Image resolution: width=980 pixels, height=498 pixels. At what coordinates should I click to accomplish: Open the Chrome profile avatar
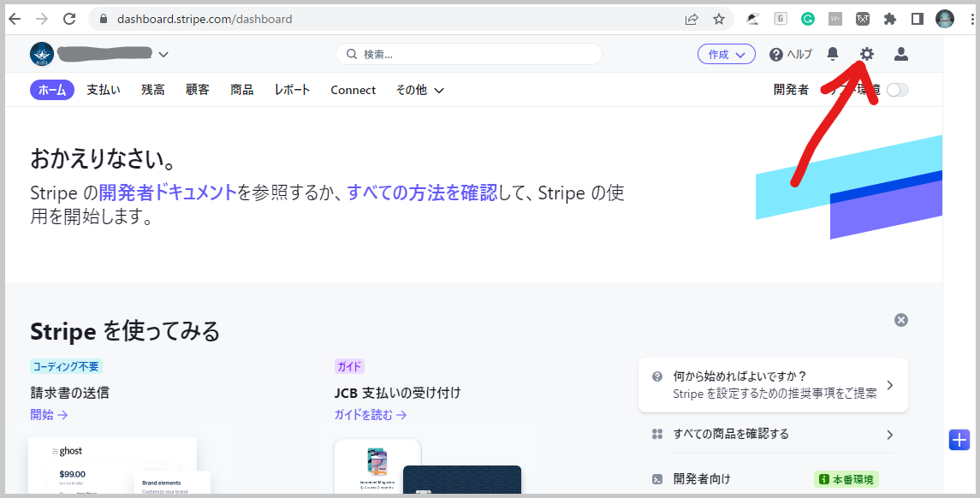tap(944, 19)
